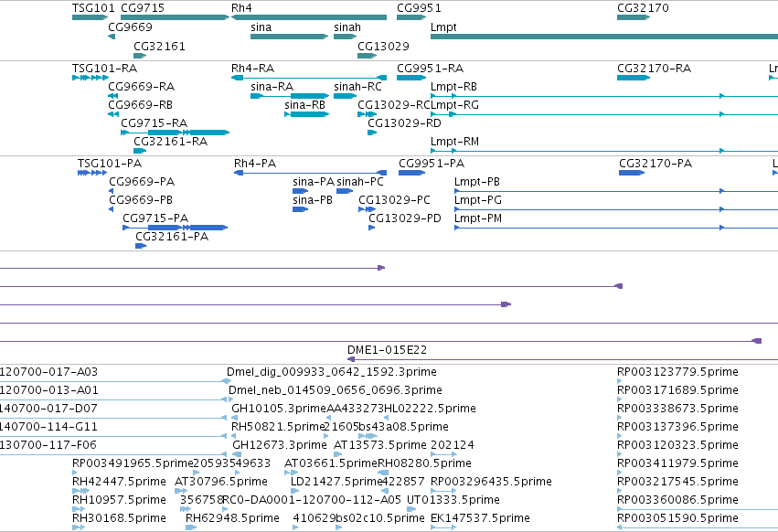The image size is (778, 532).
Task: Open the CG9951-RA transcript
Action: tap(411, 78)
